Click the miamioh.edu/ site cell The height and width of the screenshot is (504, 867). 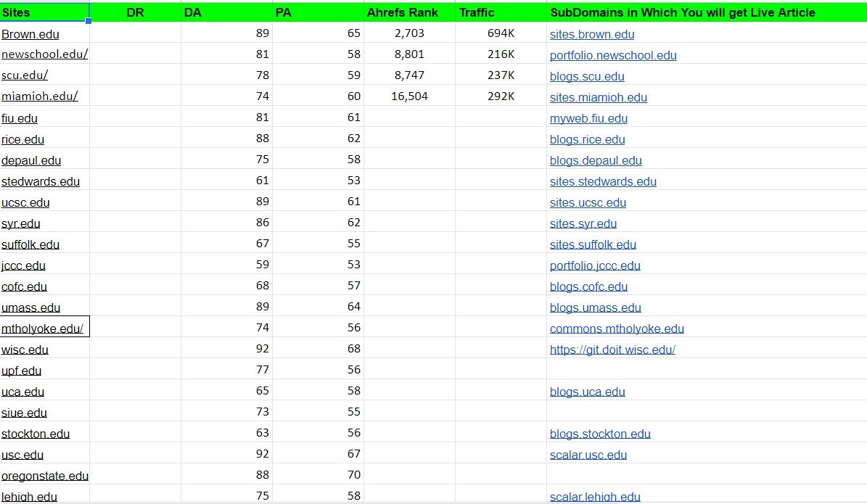tap(44, 96)
